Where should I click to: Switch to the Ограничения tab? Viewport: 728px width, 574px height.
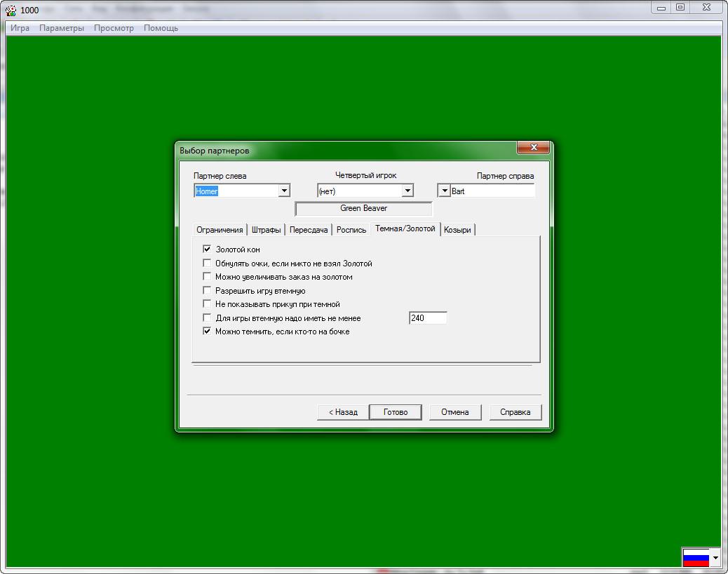pyautogui.click(x=220, y=230)
